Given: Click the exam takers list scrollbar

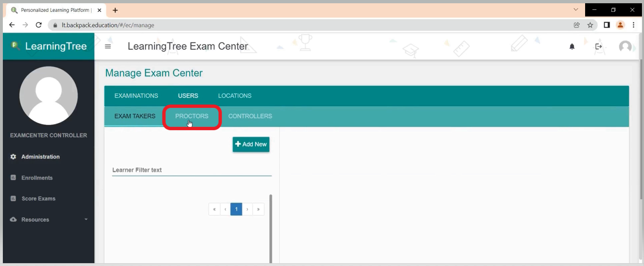Looking at the screenshot, I should [x=270, y=228].
